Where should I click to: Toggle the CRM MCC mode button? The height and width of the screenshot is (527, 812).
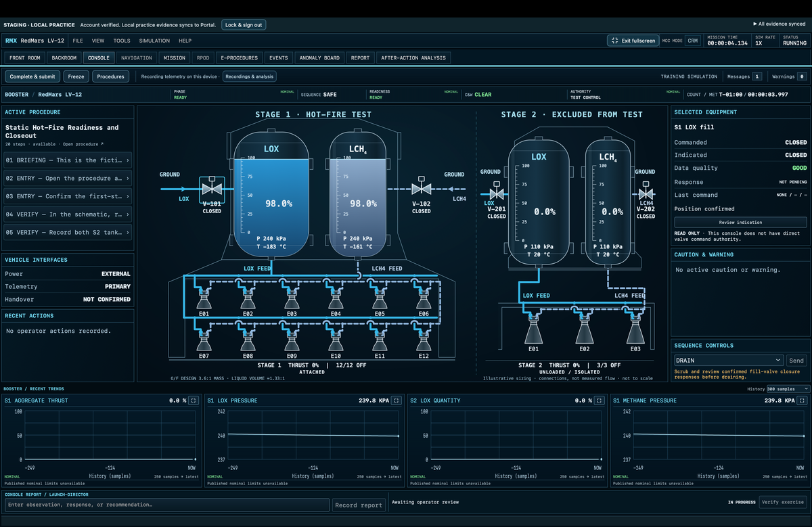692,41
